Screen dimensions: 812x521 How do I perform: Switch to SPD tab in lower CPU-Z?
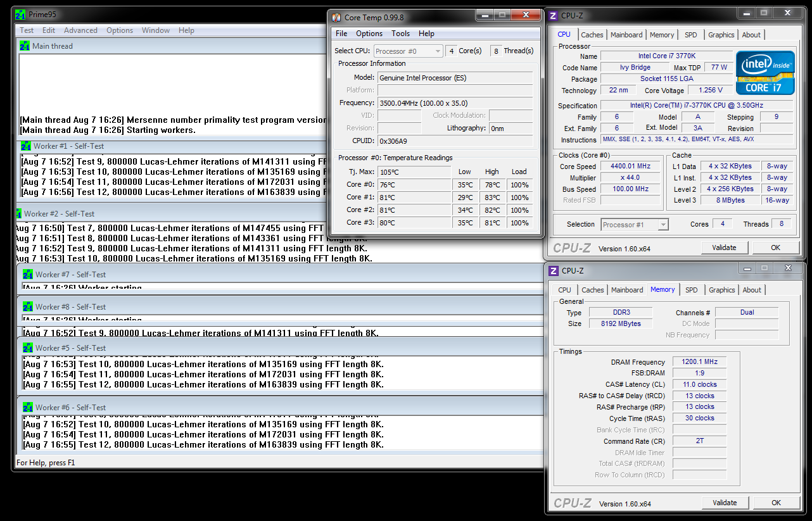point(692,290)
